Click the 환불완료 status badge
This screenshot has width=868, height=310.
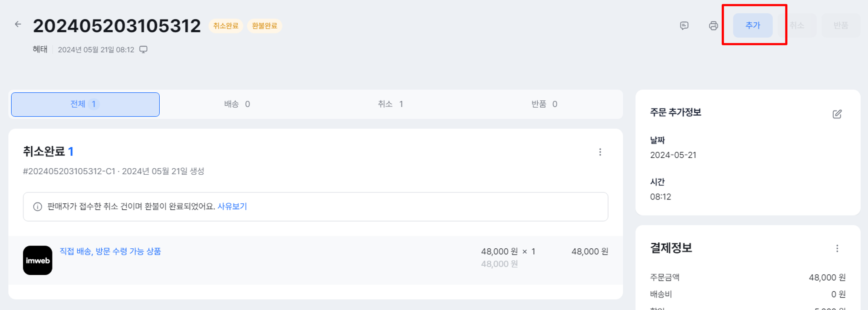(264, 26)
